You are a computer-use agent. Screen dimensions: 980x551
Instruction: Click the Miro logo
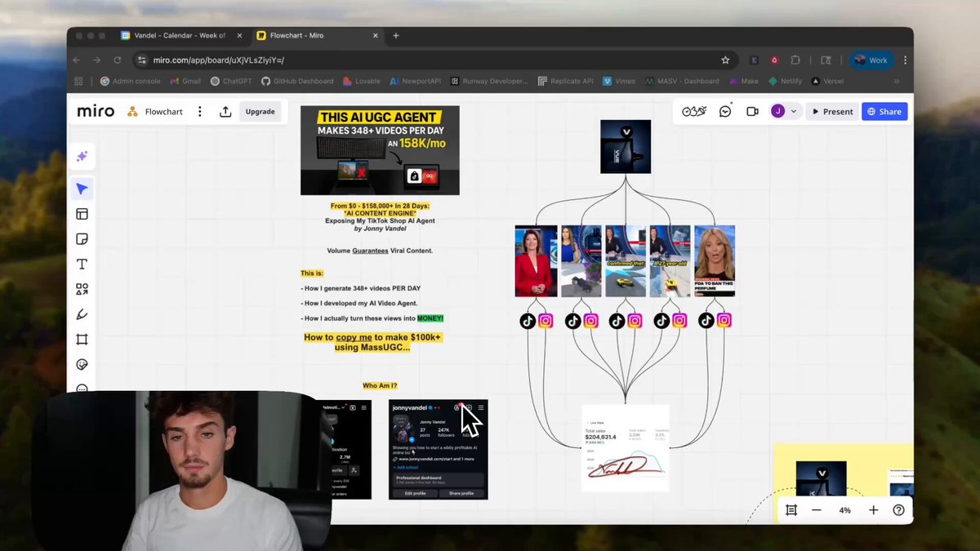point(96,111)
